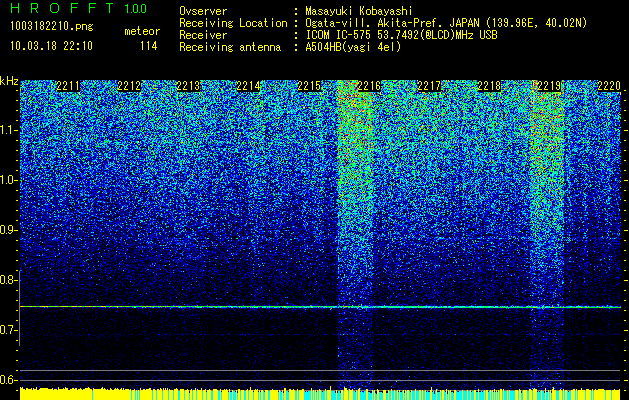Screen dimensions: 629x400
Task: Select the Ogata-vill. Akita-Pref. JAPAN location text
Action: (x=444, y=23)
